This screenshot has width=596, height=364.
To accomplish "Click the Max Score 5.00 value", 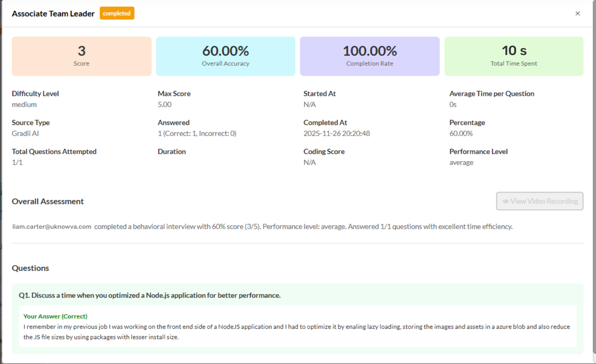I will click(x=164, y=105).
